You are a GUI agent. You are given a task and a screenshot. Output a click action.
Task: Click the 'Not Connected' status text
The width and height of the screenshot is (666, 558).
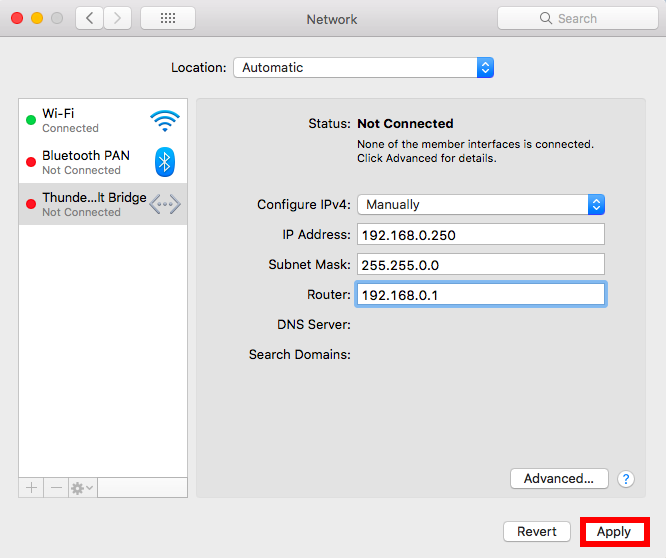(x=405, y=124)
